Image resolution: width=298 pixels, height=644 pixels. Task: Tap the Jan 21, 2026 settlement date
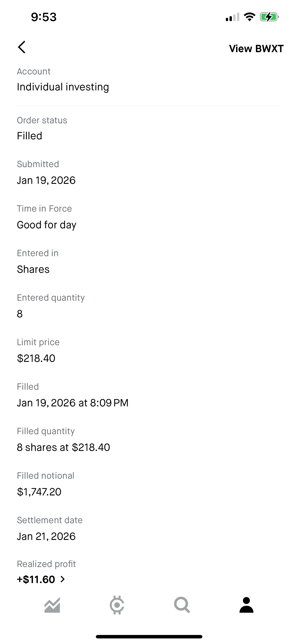click(46, 536)
